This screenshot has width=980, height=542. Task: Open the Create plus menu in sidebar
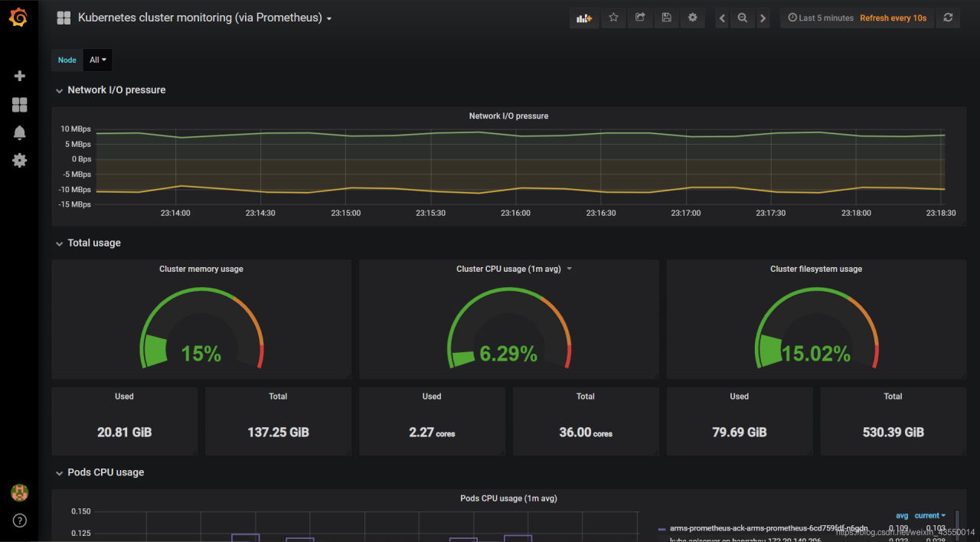pos(20,76)
